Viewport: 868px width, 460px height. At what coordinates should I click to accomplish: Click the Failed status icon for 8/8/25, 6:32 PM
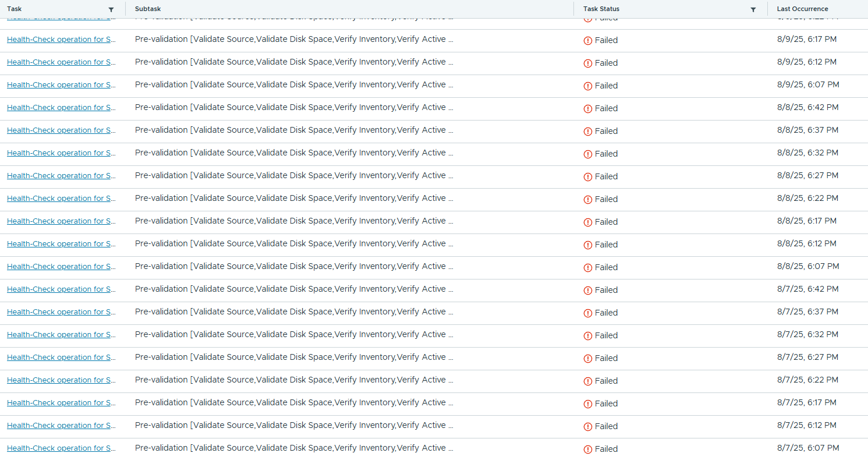point(588,154)
